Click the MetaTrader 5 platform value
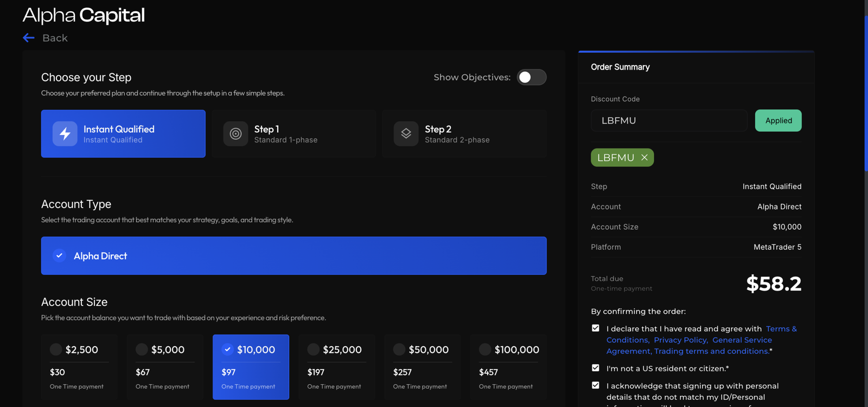 (777, 247)
